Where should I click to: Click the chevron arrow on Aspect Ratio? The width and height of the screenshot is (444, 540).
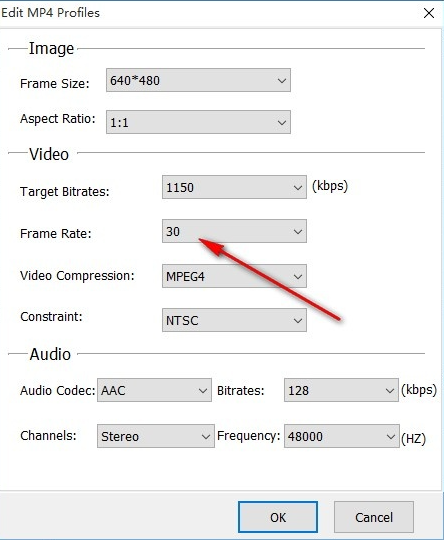(x=282, y=123)
